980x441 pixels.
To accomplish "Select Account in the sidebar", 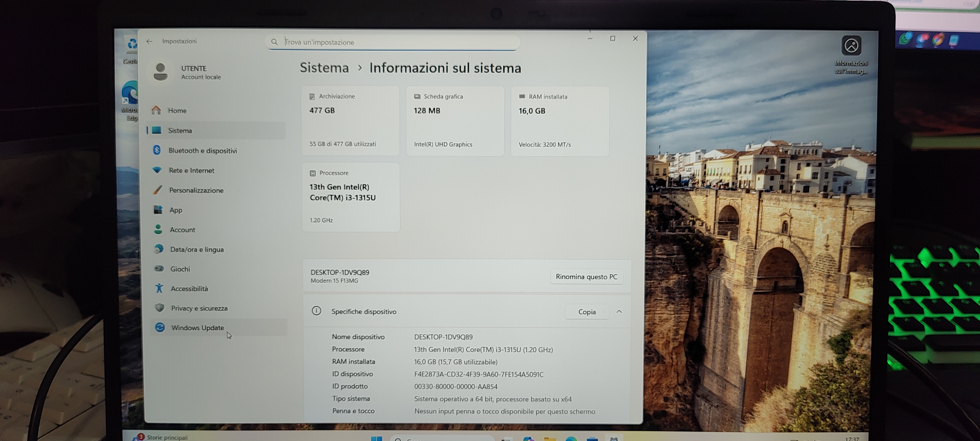I will (182, 230).
